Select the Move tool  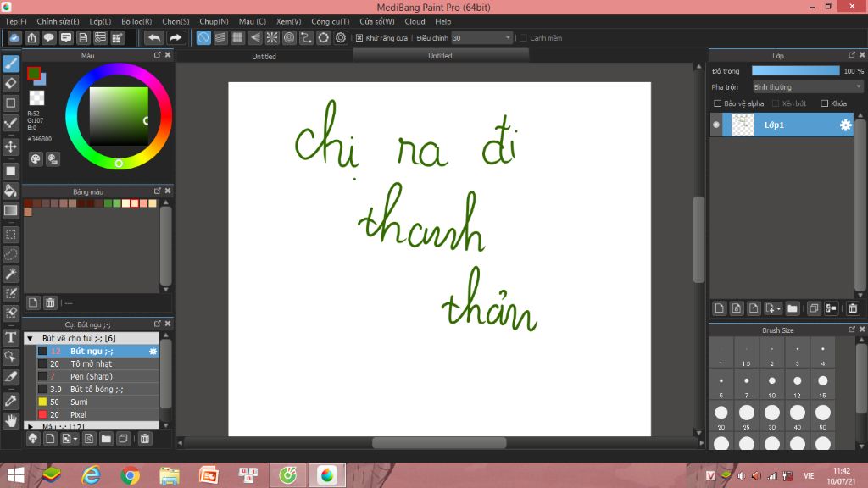10,147
